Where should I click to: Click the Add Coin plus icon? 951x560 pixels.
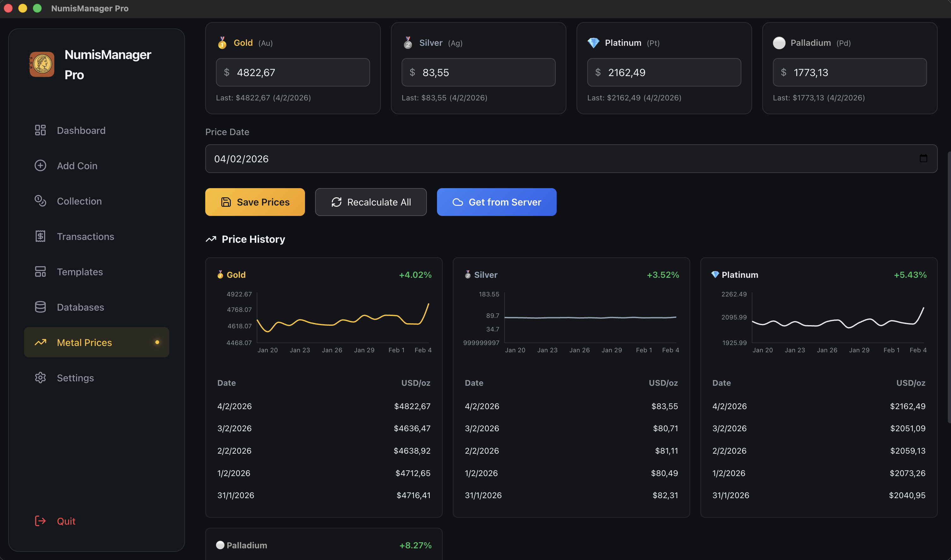click(40, 165)
